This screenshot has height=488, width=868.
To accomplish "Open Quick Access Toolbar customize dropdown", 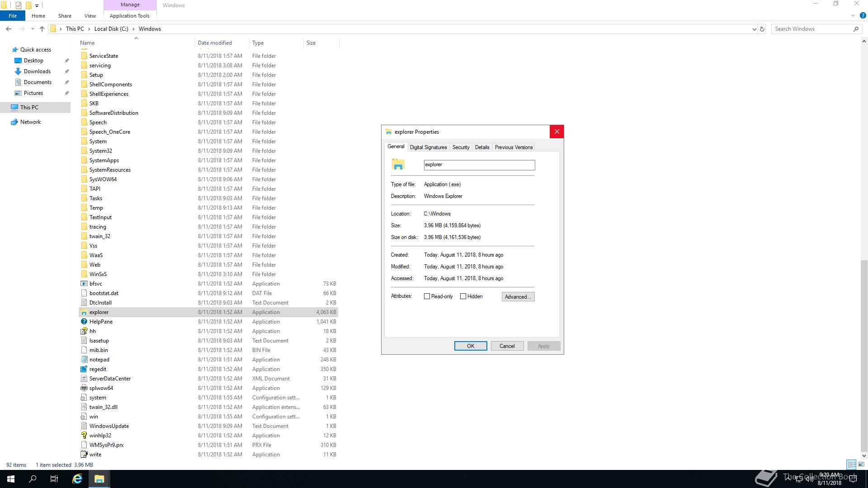I will tap(37, 5).
